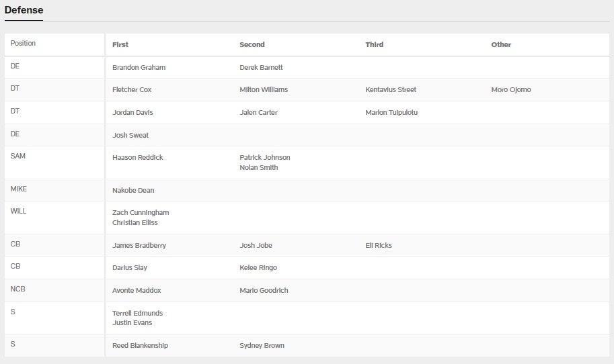
Task: Open Brandon Graham's player link
Action: pos(139,68)
